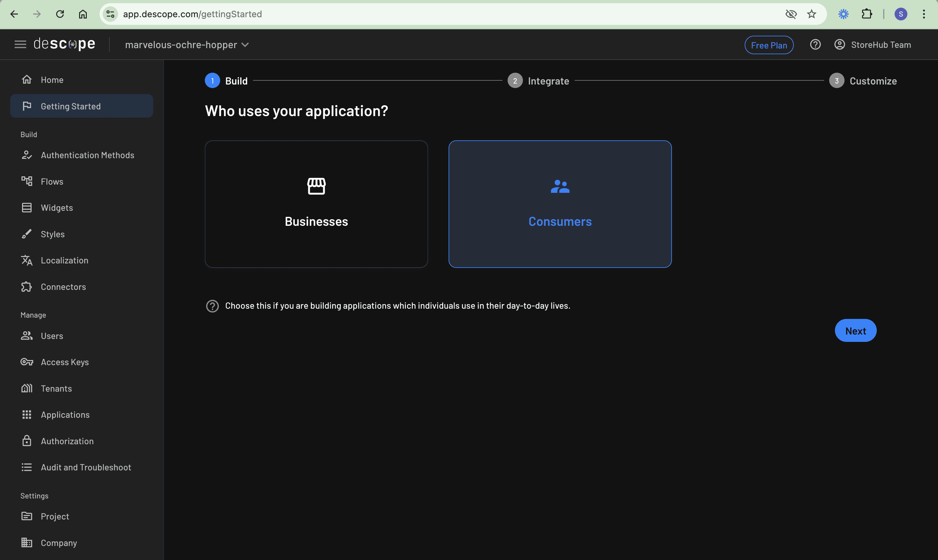Screen dimensions: 938x560
Task: Select the Businesses option card
Action: (316, 204)
